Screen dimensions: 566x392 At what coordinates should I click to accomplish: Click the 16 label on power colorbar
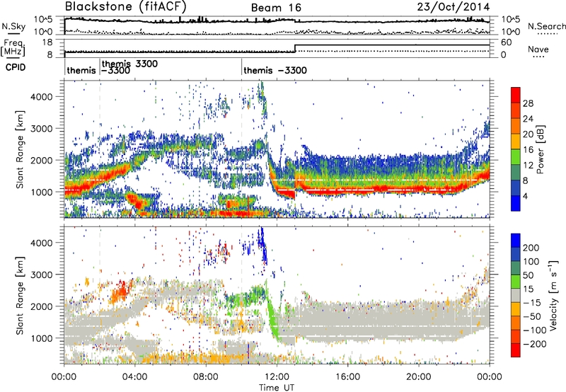pyautogui.click(x=528, y=150)
